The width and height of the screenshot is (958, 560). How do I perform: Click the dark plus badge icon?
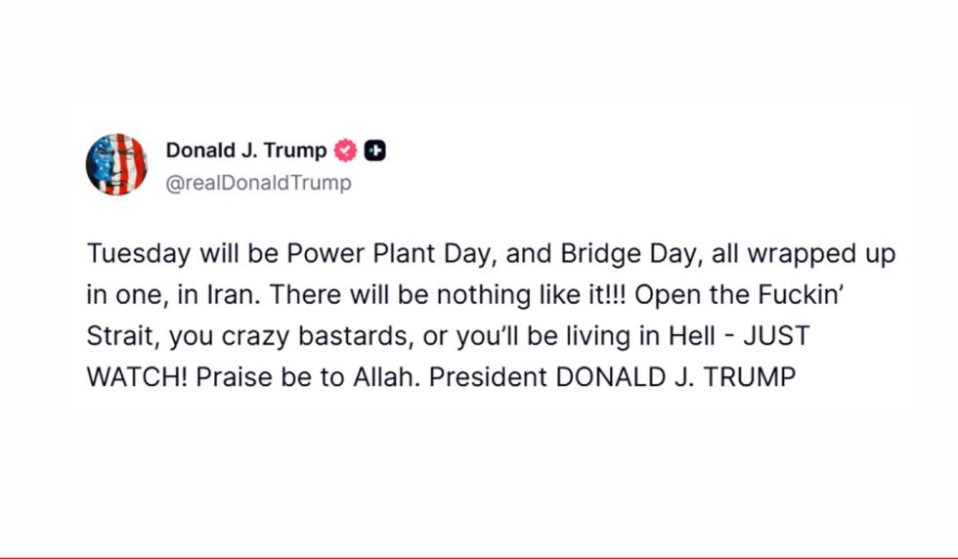point(375,151)
